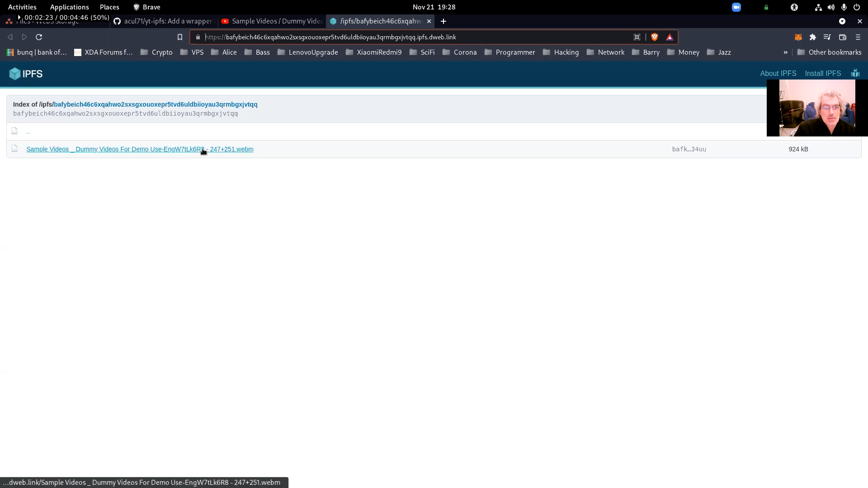Click the reload page button
Screen dimensions: 868x488
coord(39,37)
